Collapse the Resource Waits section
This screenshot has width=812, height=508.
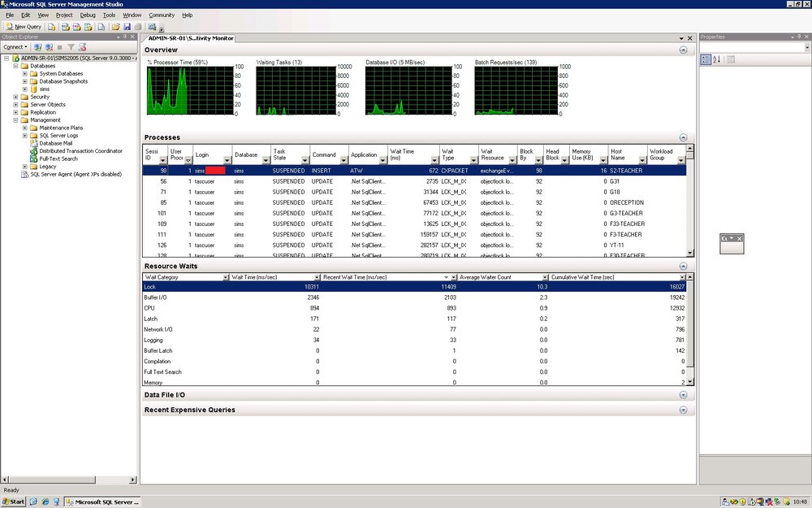coord(683,266)
